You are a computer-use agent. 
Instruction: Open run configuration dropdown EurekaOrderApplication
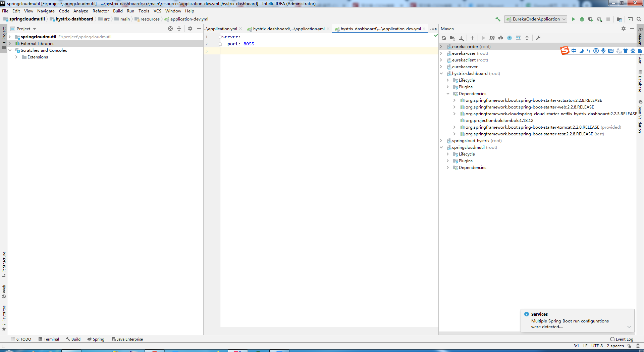(x=536, y=19)
